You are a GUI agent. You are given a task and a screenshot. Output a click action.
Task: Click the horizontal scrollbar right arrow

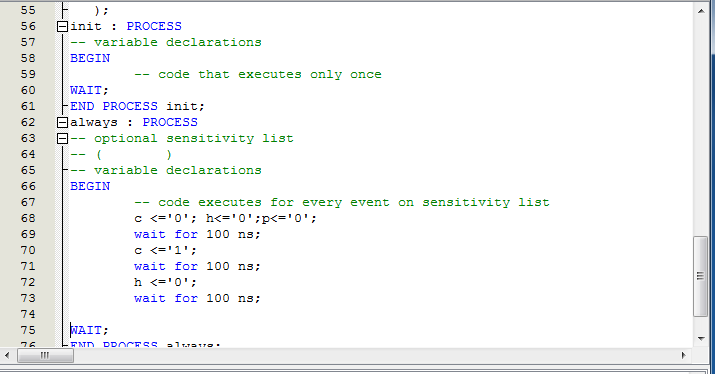pyautogui.click(x=683, y=355)
